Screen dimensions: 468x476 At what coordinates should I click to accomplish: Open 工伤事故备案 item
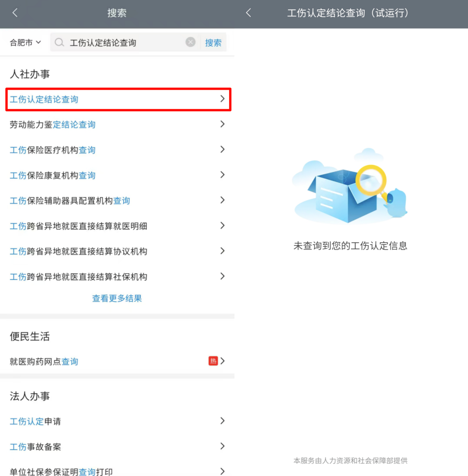117,447
